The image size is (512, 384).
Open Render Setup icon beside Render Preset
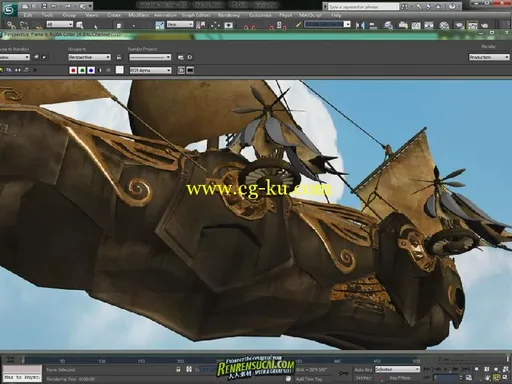(181, 57)
